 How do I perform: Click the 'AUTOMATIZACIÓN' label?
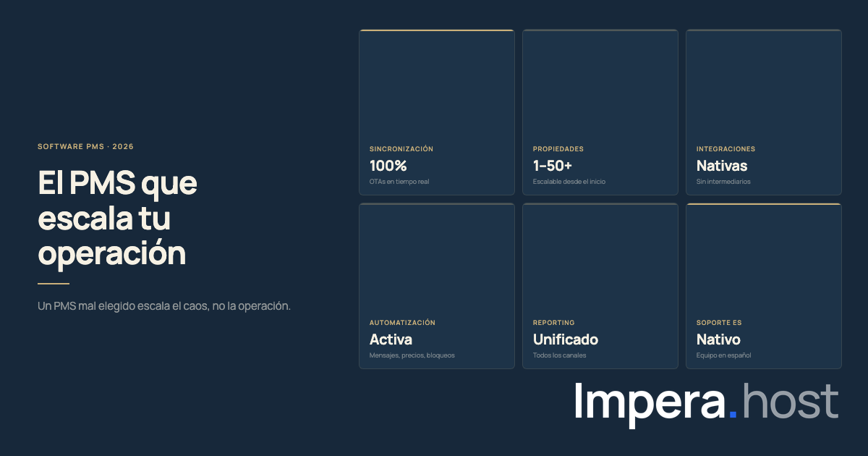coord(402,323)
